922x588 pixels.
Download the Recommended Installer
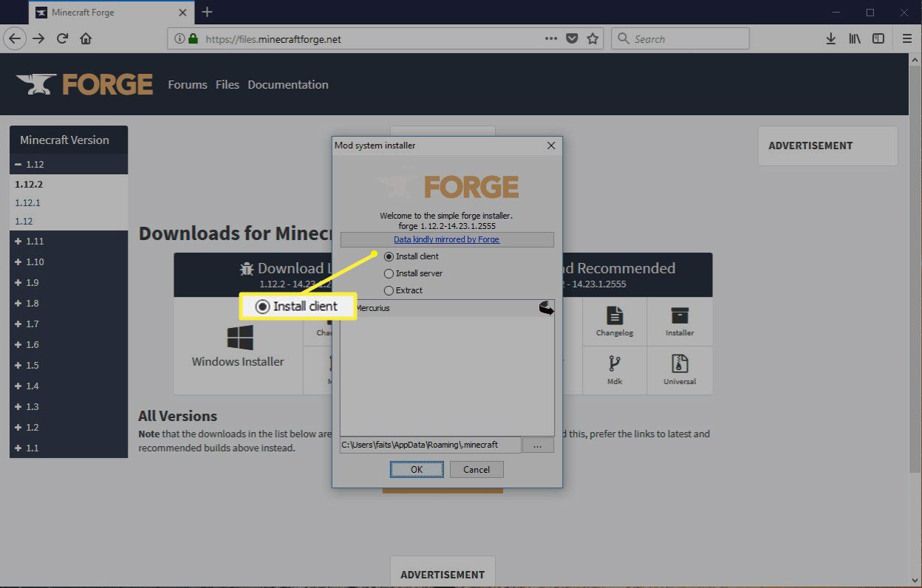[680, 321]
